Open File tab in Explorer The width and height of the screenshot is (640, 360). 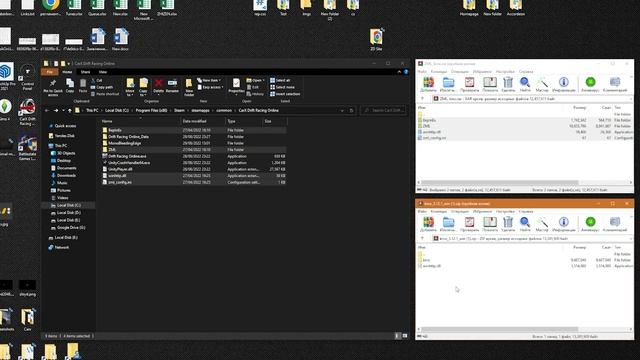[49, 72]
